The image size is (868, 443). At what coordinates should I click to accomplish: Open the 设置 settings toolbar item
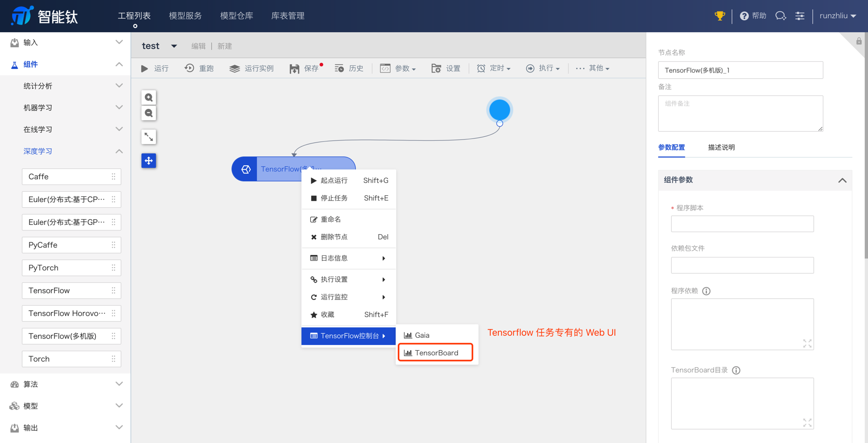[x=446, y=68]
